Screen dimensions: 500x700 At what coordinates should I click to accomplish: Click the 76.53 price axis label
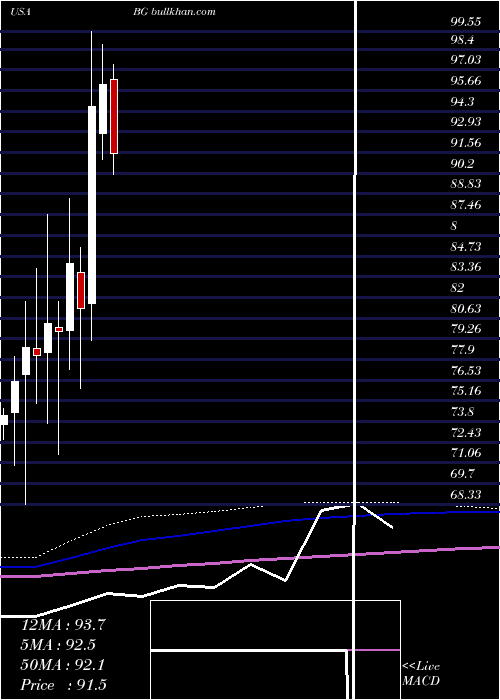(466, 371)
